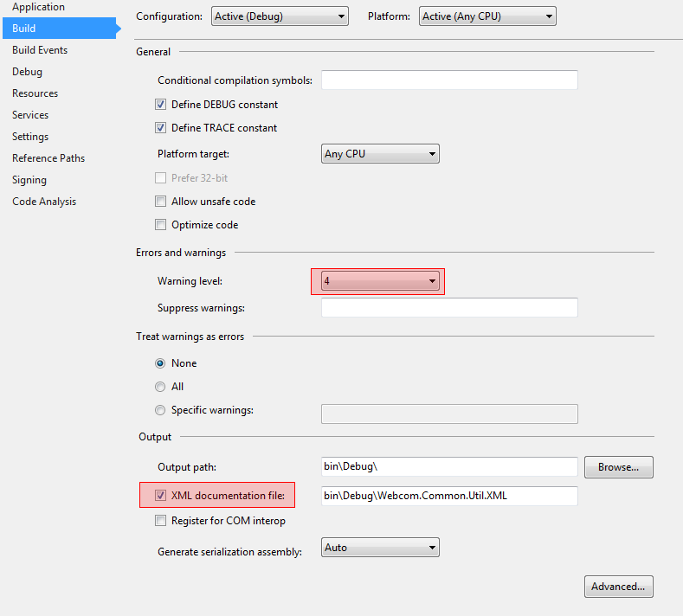Open the Configuration dropdown
This screenshot has height=616, width=683.
coord(280,16)
